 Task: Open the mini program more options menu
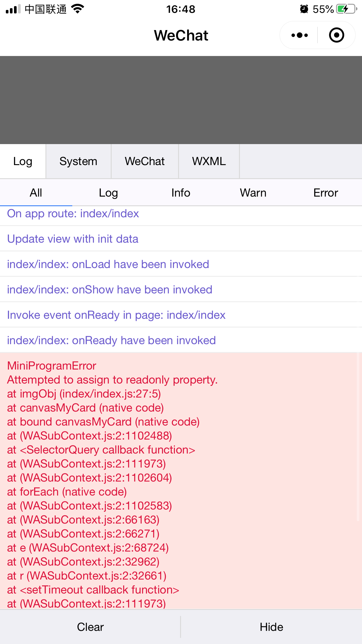tap(299, 35)
